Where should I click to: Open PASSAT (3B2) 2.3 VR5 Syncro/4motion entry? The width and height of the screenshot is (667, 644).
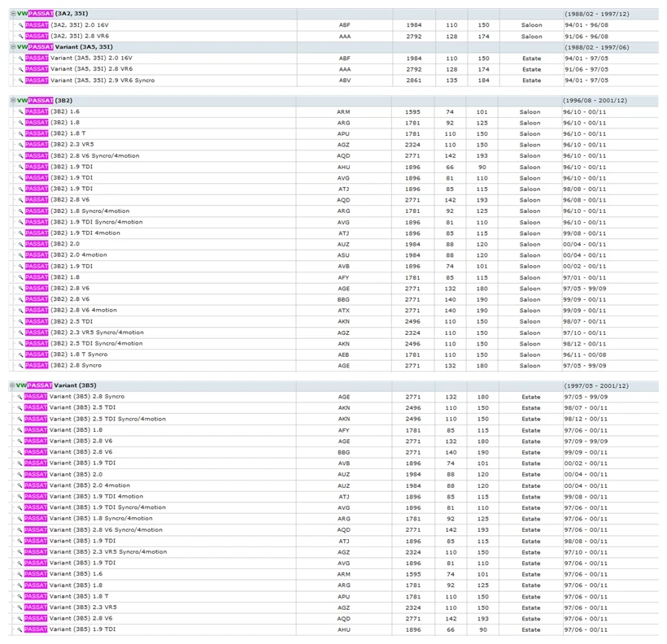[85, 333]
